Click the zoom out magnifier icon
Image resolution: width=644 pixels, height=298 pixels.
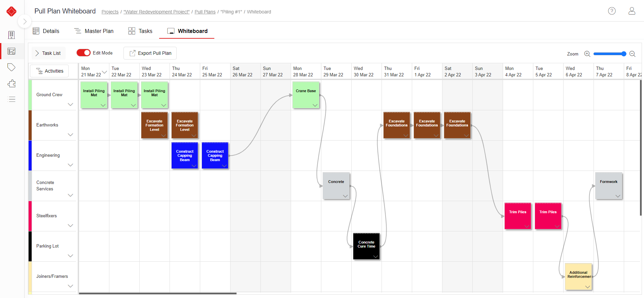click(632, 54)
